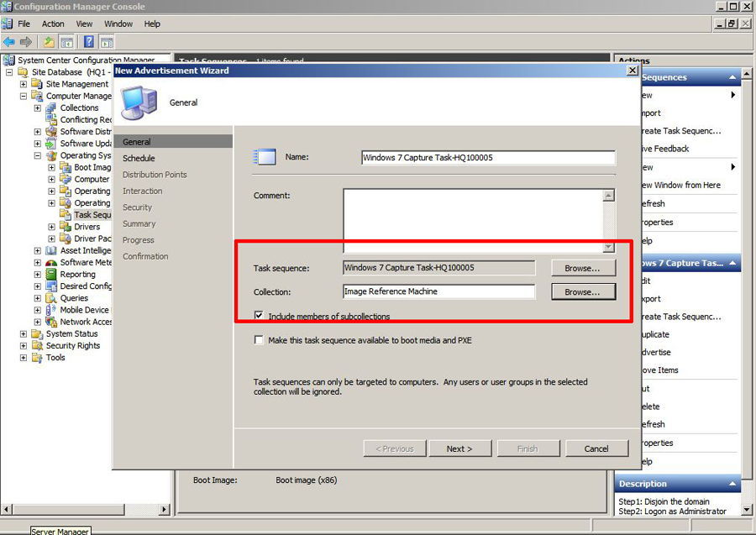This screenshot has height=535, width=756.
Task: Open the Action menu
Action: [53, 24]
